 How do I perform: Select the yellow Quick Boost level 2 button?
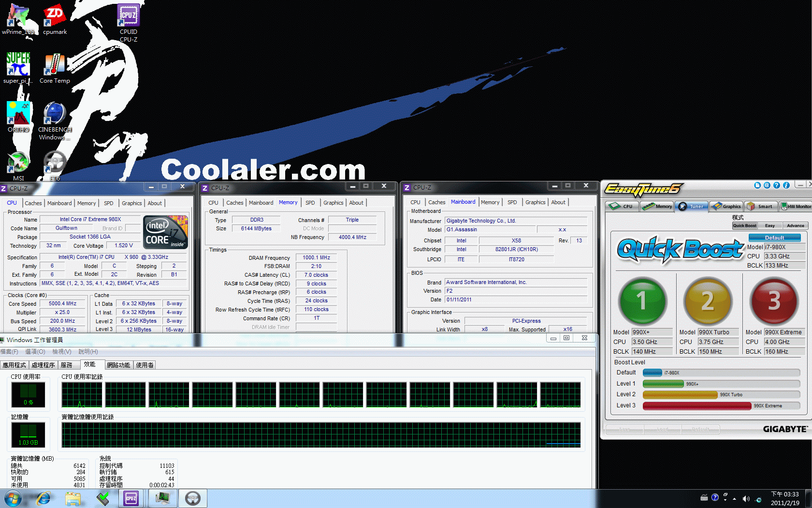[x=708, y=301]
